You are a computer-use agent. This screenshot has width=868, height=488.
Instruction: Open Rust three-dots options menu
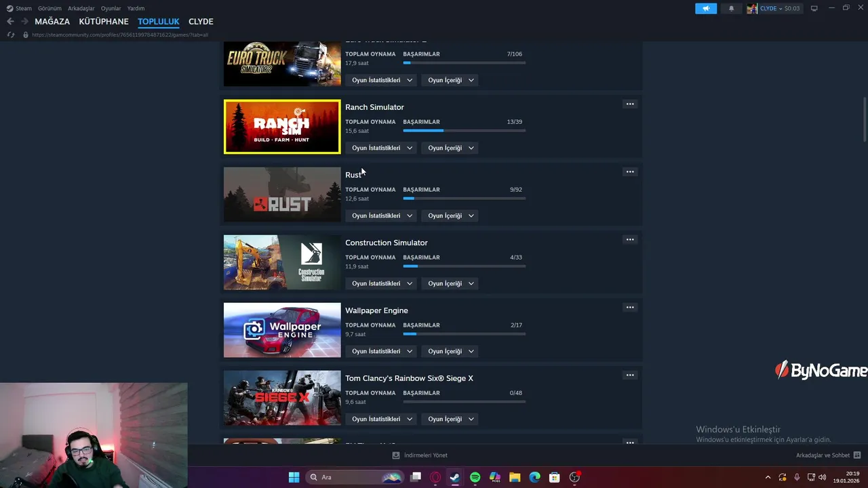(x=630, y=171)
